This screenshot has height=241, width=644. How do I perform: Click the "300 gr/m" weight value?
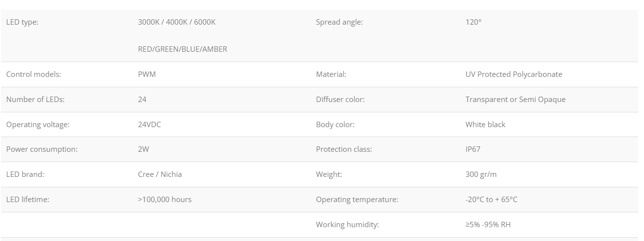point(481,174)
